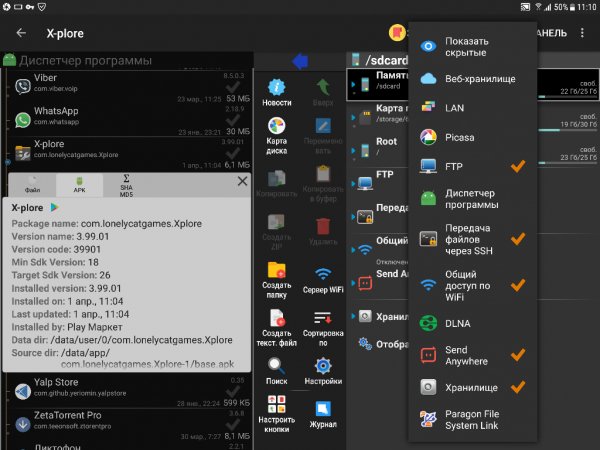
Task: Toggle selection checkmark of WhatsApp row
Action: 233,120
